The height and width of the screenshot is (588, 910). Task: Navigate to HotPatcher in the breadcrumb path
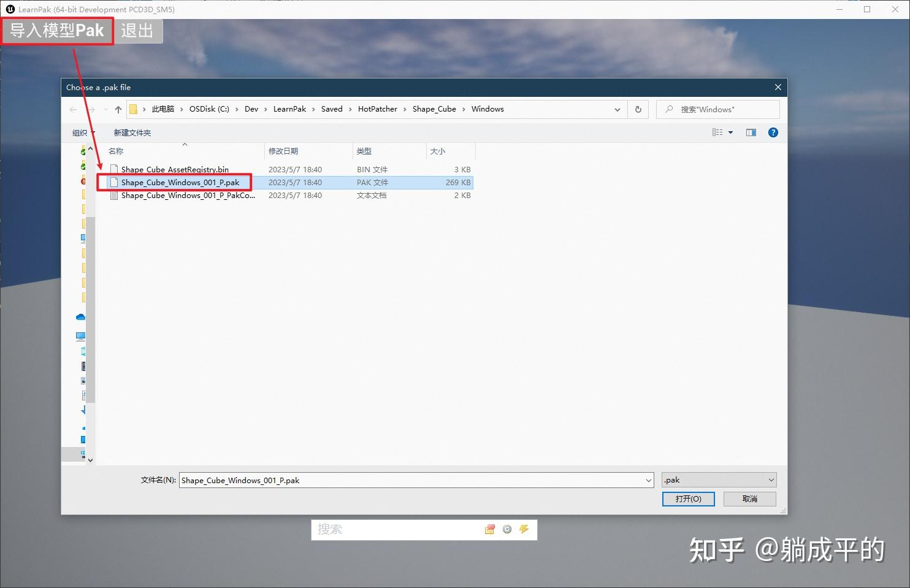[378, 109]
